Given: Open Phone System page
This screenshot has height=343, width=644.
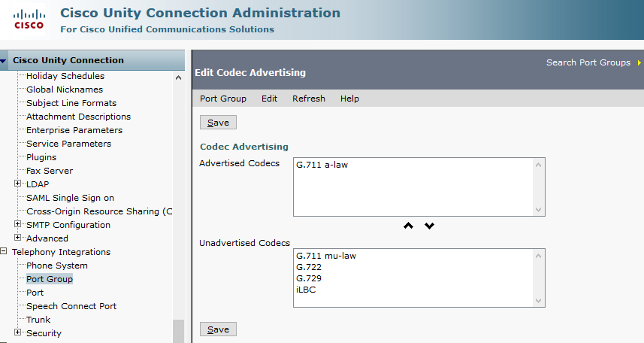Looking at the screenshot, I should click(x=57, y=266).
